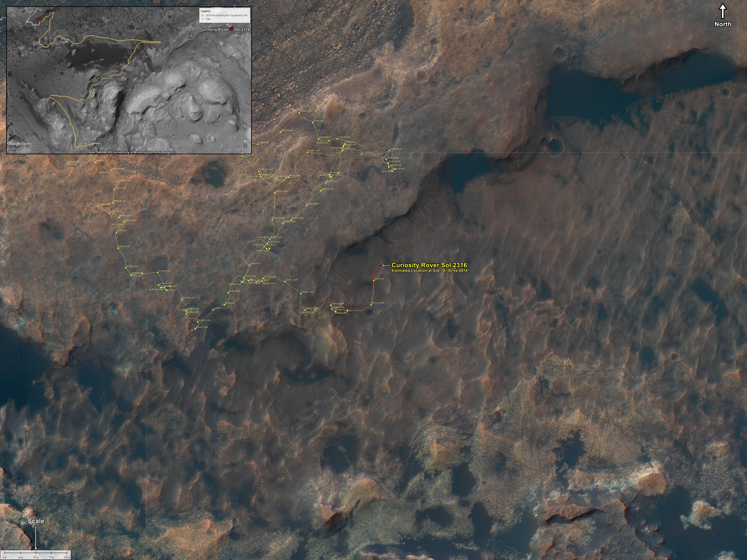Screen dimensions: 747x560
Task: Click the Path legend icon
Action: 202,19
